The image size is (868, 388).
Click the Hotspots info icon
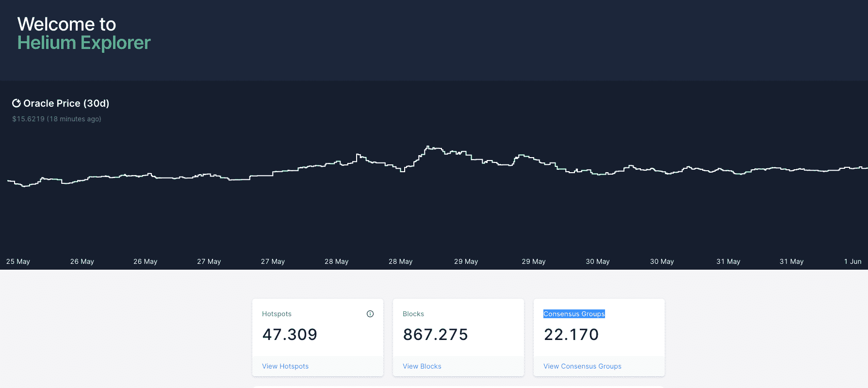pyautogui.click(x=370, y=314)
